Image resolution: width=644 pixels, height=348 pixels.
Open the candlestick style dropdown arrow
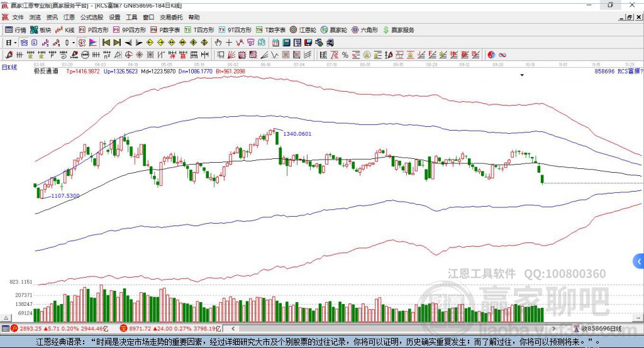[x=74, y=43]
